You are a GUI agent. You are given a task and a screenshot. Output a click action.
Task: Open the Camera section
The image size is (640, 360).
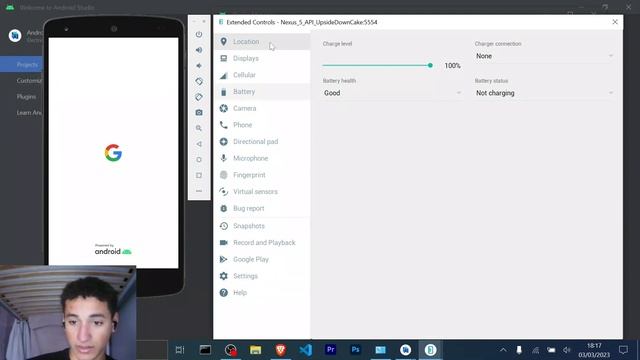click(262, 108)
